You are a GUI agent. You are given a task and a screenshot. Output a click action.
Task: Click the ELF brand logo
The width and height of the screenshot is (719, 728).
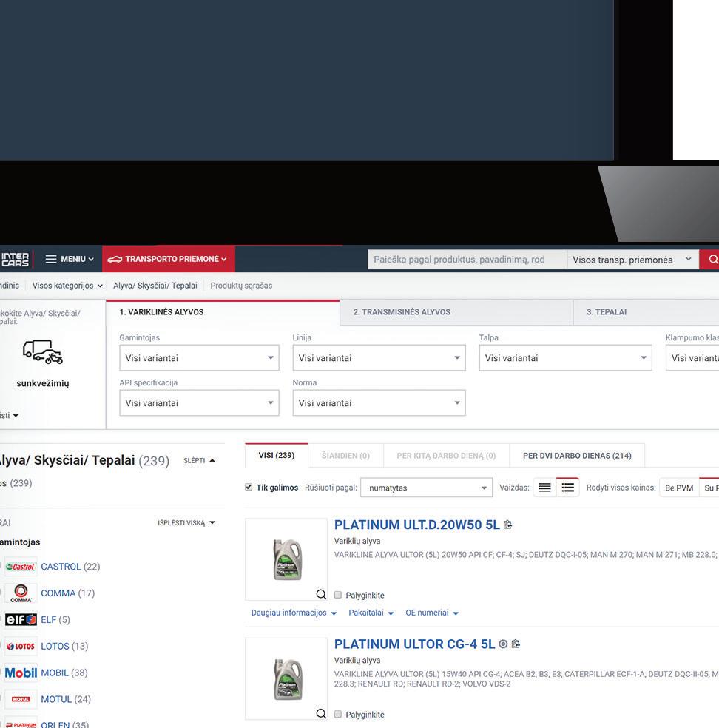point(21,620)
